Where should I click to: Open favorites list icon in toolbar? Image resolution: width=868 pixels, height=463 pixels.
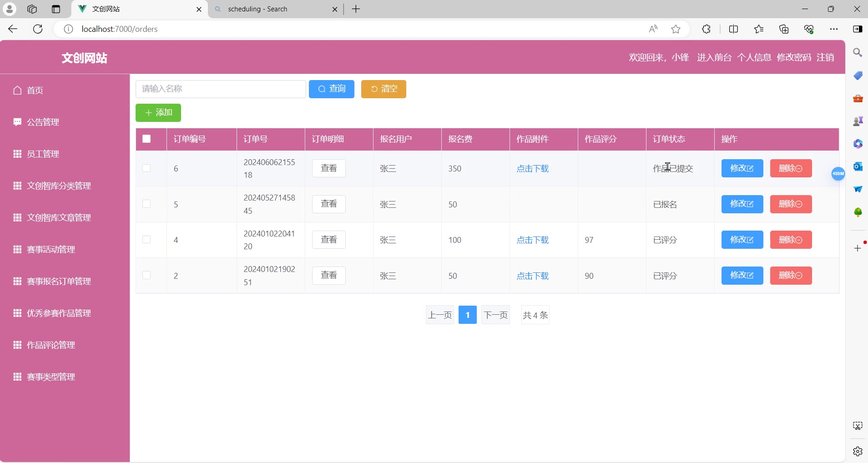click(x=759, y=29)
